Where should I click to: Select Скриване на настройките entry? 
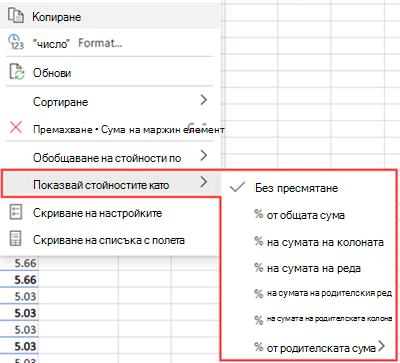point(110,213)
